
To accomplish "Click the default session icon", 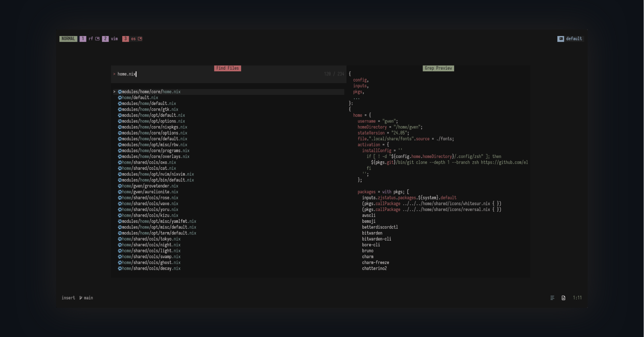I will point(561,39).
